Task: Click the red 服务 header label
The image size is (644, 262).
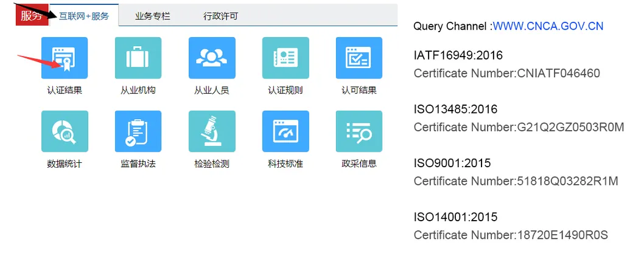Action: pos(32,16)
